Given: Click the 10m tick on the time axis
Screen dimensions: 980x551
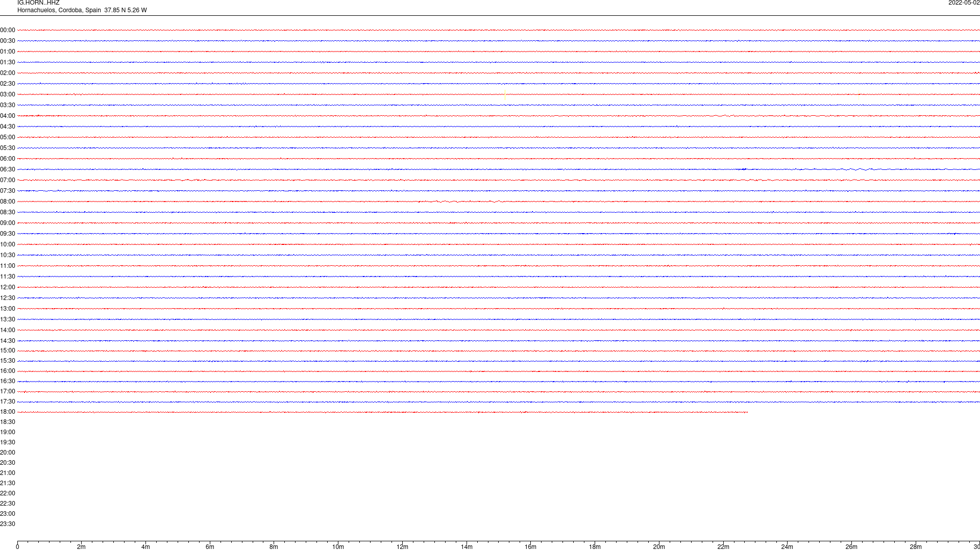Looking at the screenshot, I should pyautogui.click(x=338, y=547).
